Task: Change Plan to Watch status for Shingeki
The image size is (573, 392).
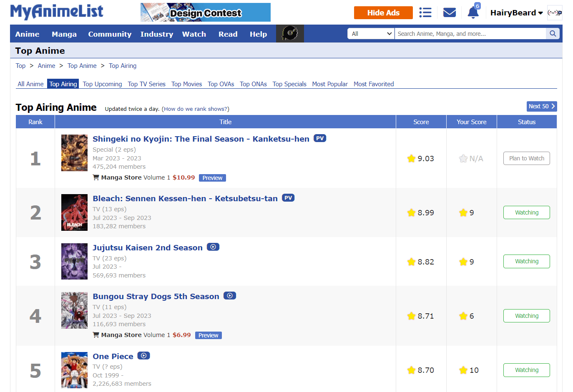Action: [527, 158]
